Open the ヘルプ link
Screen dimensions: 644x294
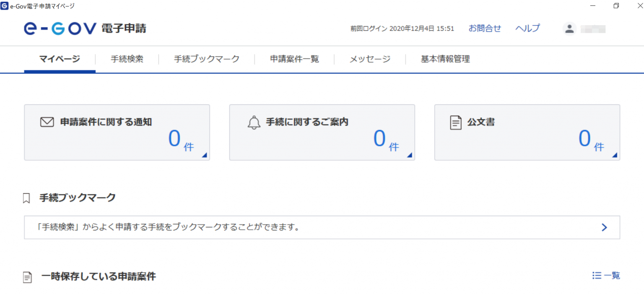pos(527,29)
